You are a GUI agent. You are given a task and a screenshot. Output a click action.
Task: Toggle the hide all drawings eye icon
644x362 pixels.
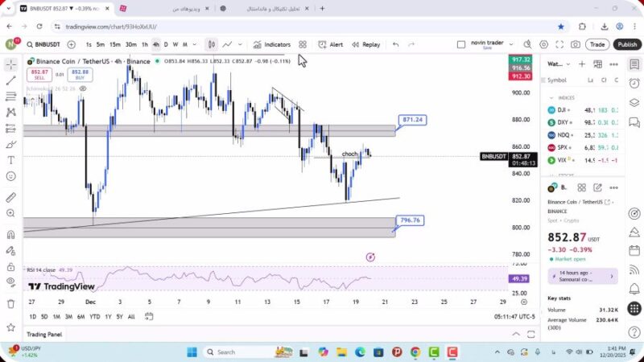[10, 282]
